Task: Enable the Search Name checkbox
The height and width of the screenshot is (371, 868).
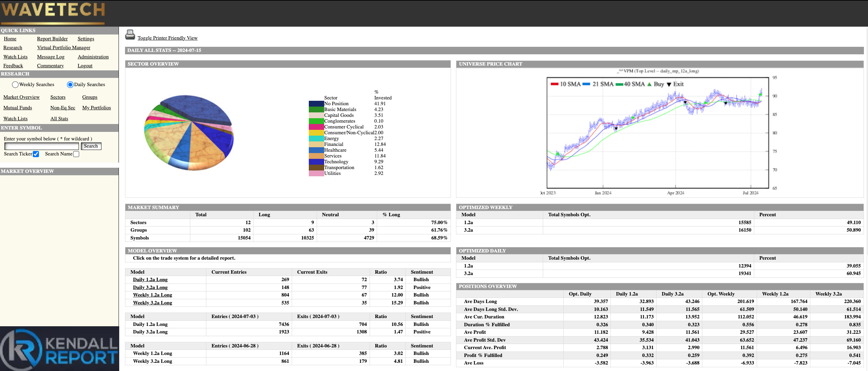Action: 76,154
